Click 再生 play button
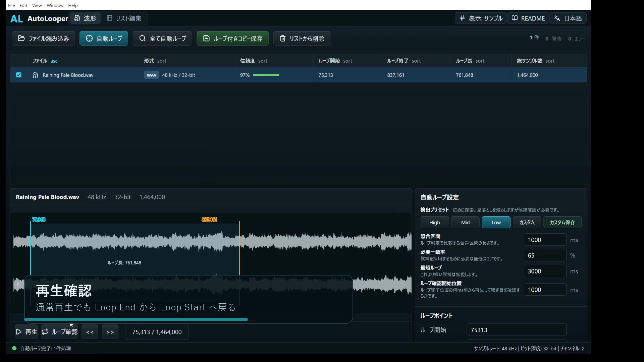 pyautogui.click(x=26, y=332)
